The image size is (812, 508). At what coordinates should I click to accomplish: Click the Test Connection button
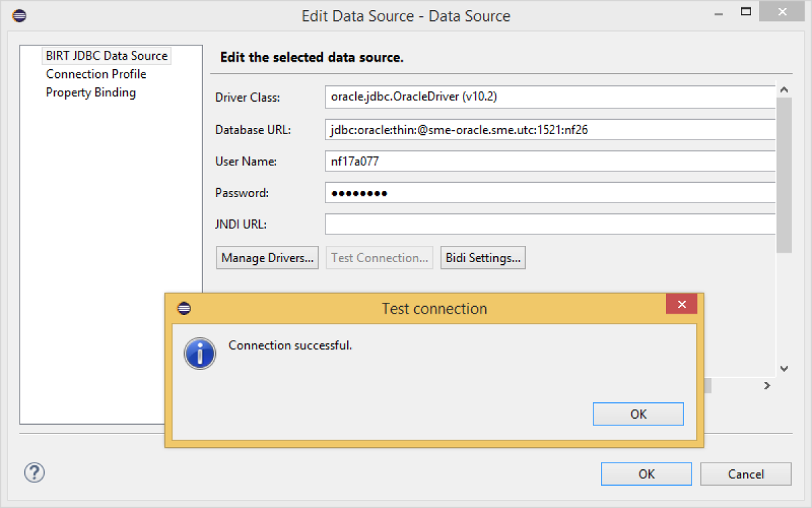point(380,257)
